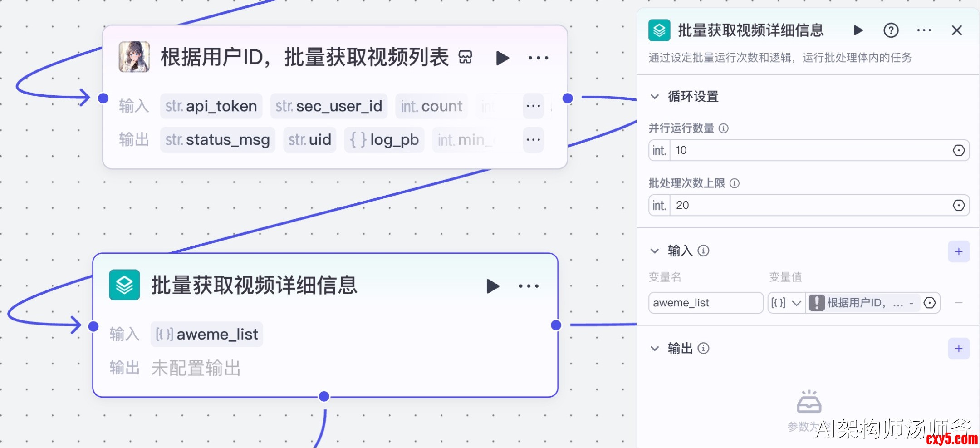Click the 批处理次数上限 value field
The image size is (980, 448).
(808, 206)
